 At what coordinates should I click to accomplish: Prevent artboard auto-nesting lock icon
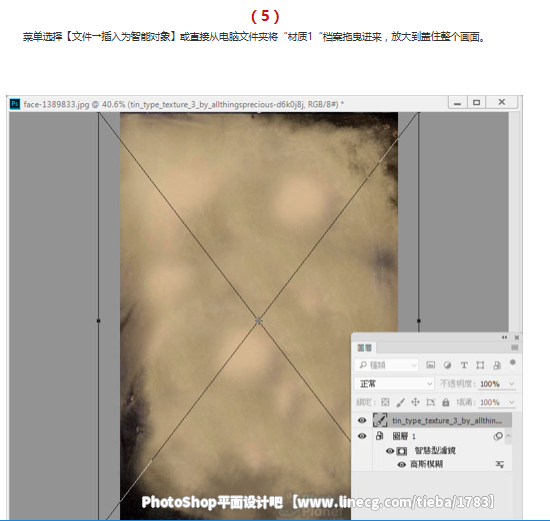[430, 402]
